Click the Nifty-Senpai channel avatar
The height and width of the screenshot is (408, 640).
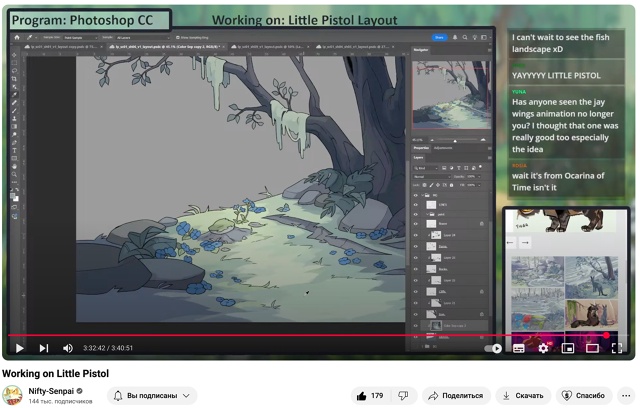tap(13, 395)
